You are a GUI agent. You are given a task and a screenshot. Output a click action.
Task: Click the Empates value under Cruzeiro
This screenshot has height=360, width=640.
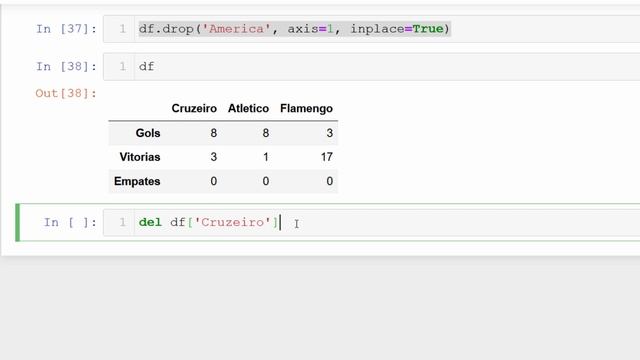coord(213,181)
